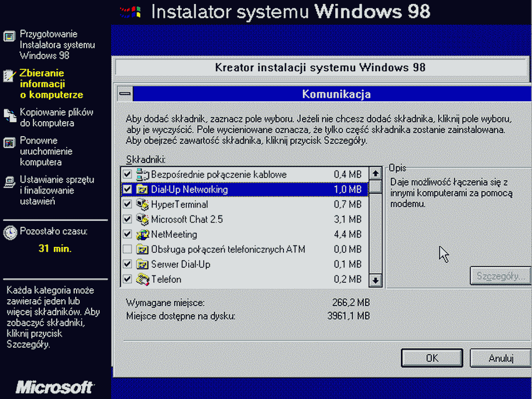The image size is (532, 399).
Task: Select Bezpośrednie połączenie kablowe row name
Action: pos(219,175)
